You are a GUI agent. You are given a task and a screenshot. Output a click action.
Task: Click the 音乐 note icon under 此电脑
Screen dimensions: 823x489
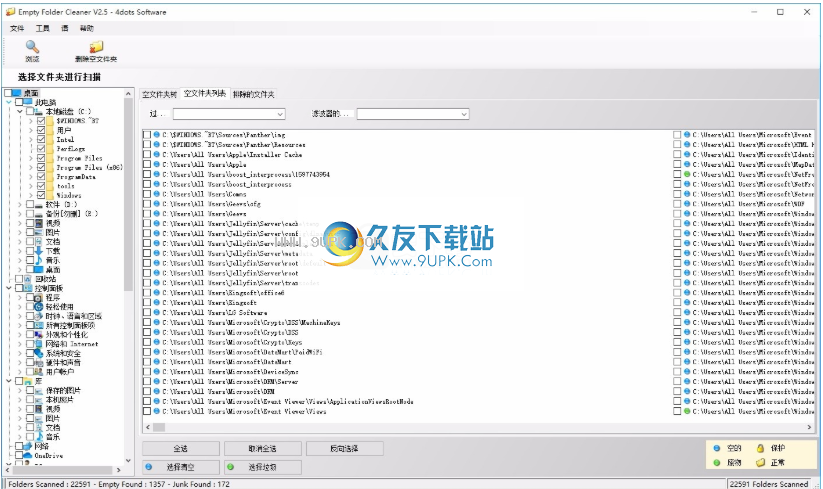[x=39, y=260]
